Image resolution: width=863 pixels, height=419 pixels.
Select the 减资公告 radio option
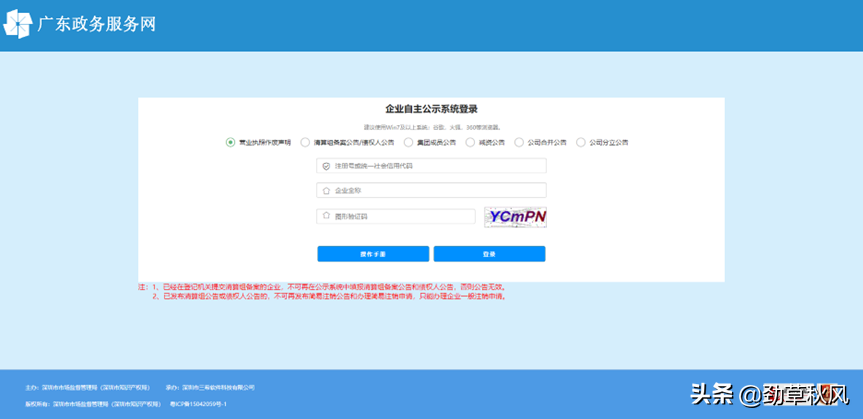pos(470,143)
